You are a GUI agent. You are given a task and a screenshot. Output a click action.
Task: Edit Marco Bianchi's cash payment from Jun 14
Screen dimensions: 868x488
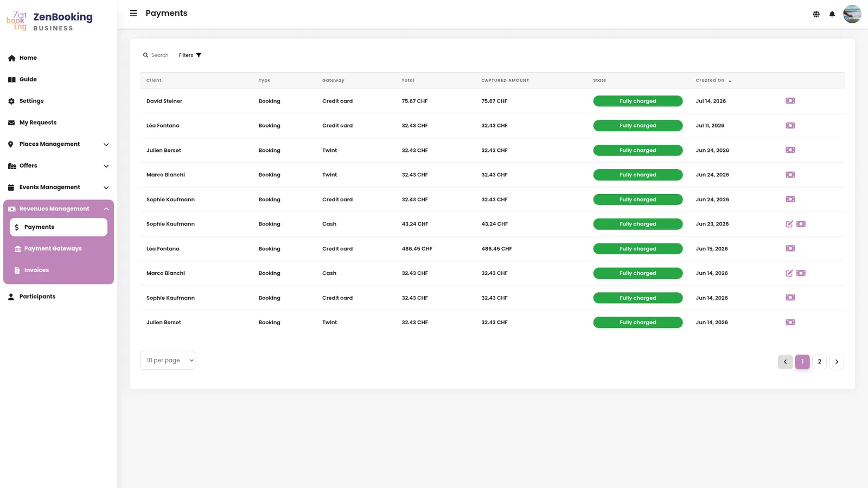tap(789, 273)
